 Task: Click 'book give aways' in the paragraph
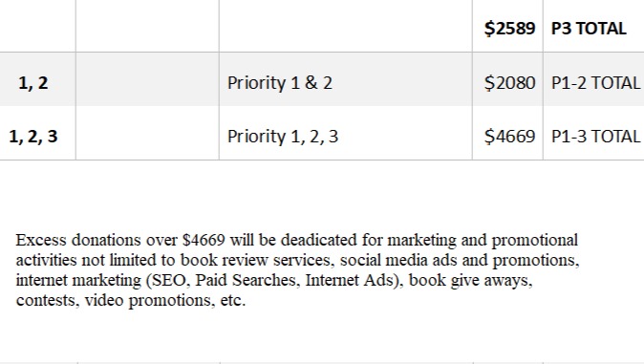coord(468,280)
